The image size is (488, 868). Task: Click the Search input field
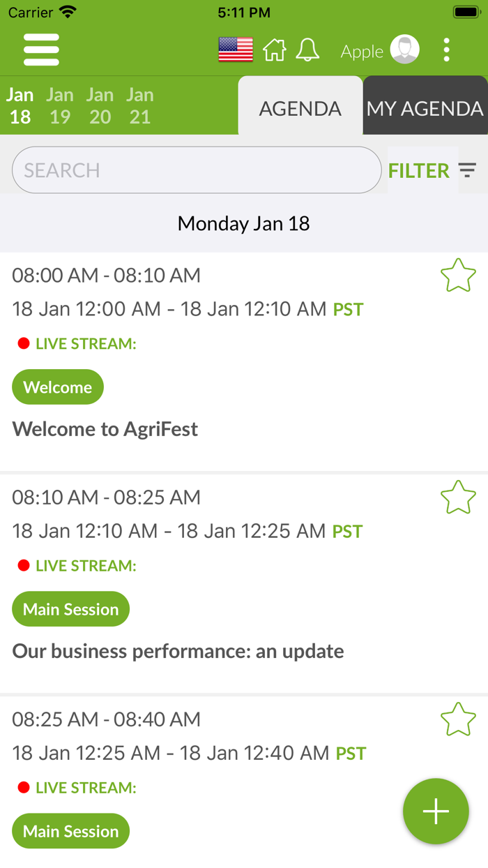197,170
